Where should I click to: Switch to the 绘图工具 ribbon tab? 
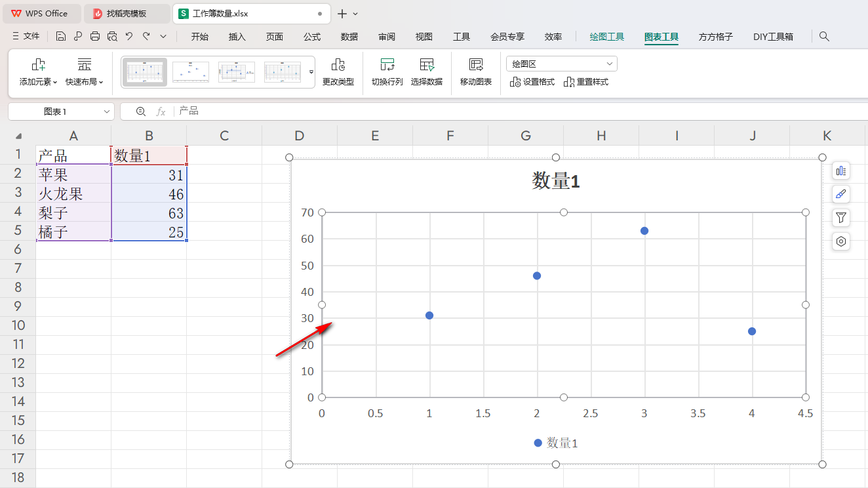(607, 37)
